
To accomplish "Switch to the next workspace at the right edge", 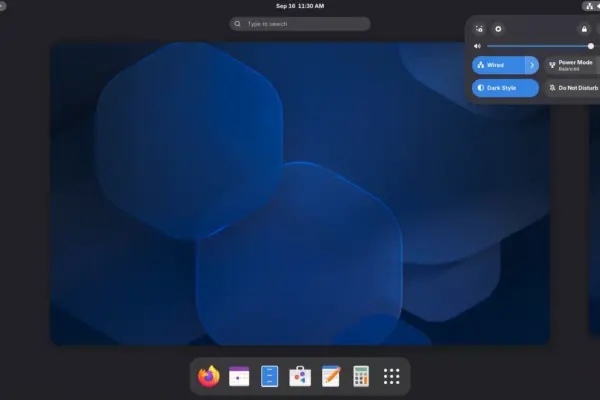I will 594,222.
